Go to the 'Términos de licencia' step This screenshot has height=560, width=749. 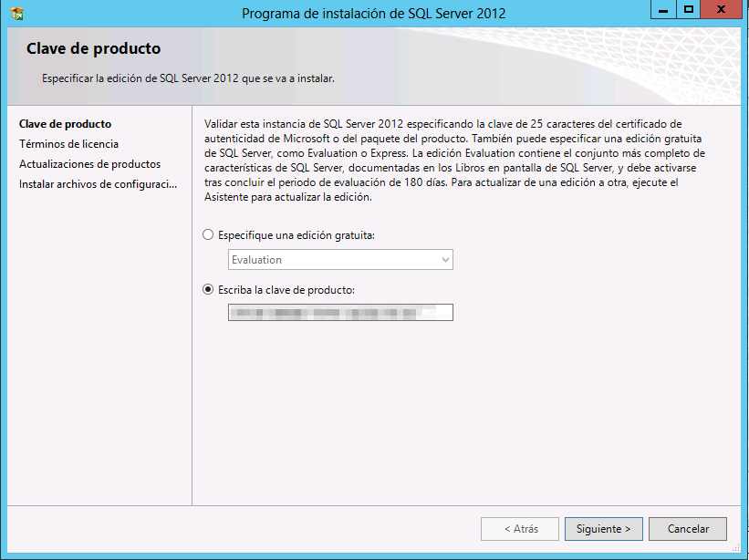click(68, 144)
